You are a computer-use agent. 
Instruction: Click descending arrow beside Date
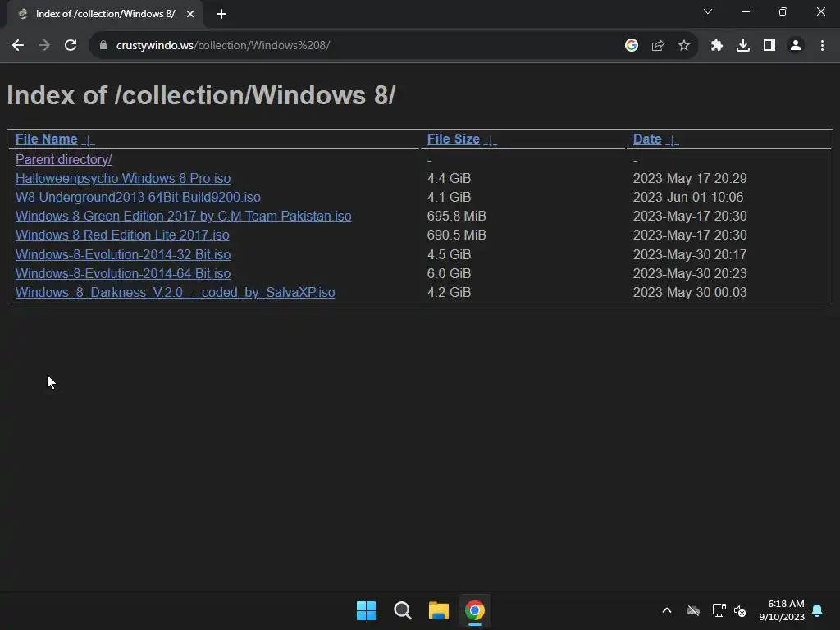click(x=673, y=140)
